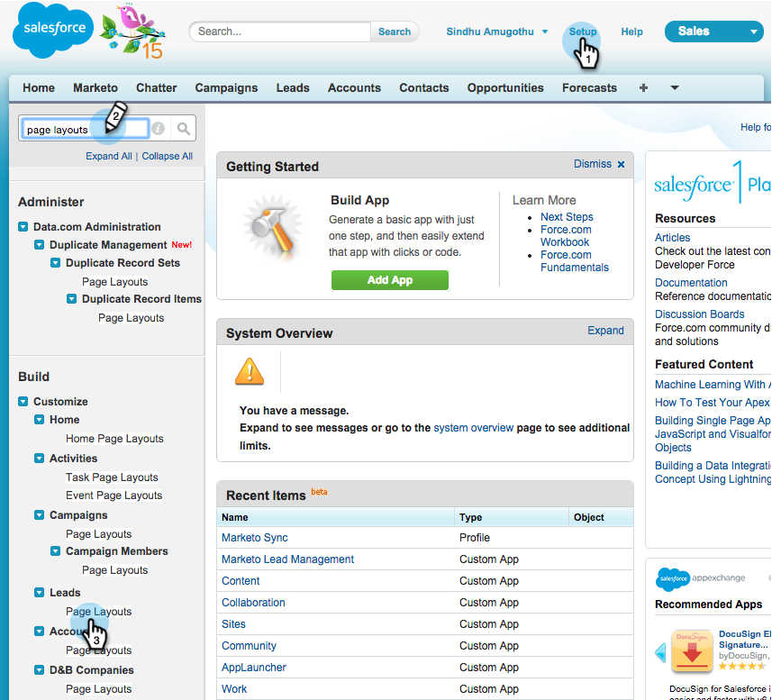Screen dimensions: 772x700
Task: Collapse Duplicate Record Items node
Action: coord(72,299)
